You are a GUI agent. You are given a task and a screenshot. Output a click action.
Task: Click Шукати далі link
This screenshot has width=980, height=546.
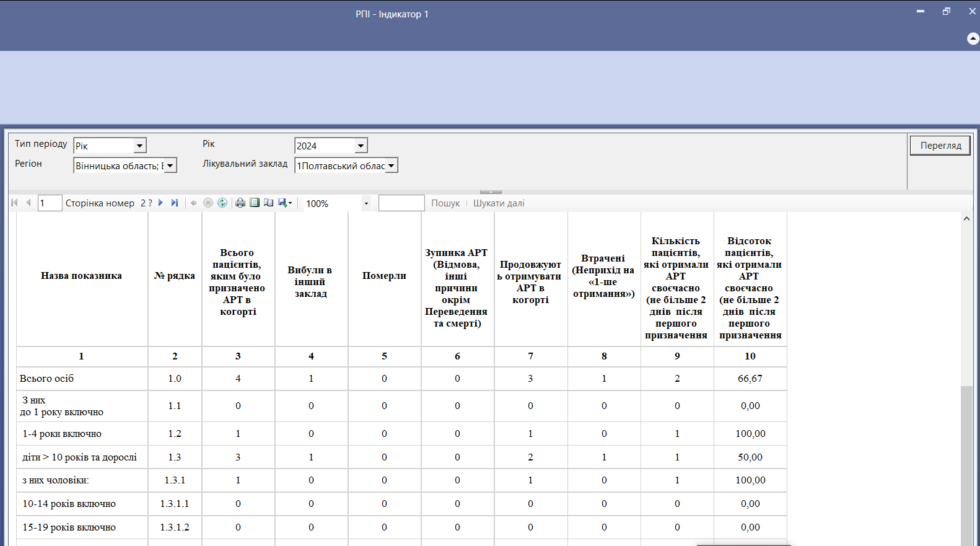499,203
